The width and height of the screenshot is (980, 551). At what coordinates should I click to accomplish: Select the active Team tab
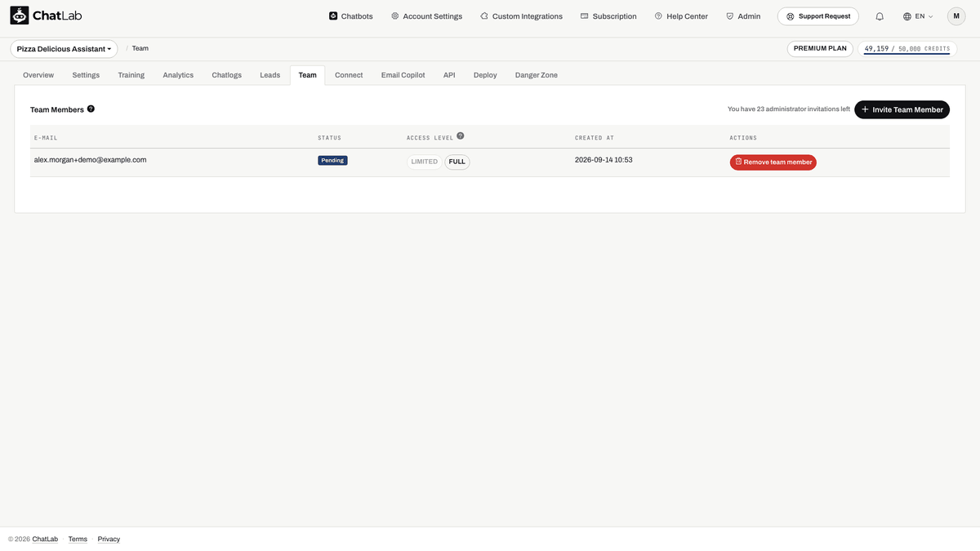307,75
